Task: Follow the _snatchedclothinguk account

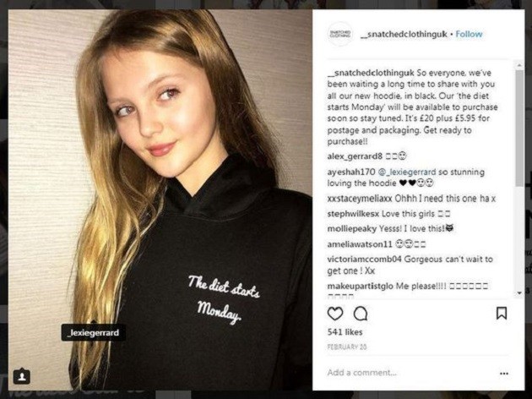Action: pyautogui.click(x=469, y=35)
